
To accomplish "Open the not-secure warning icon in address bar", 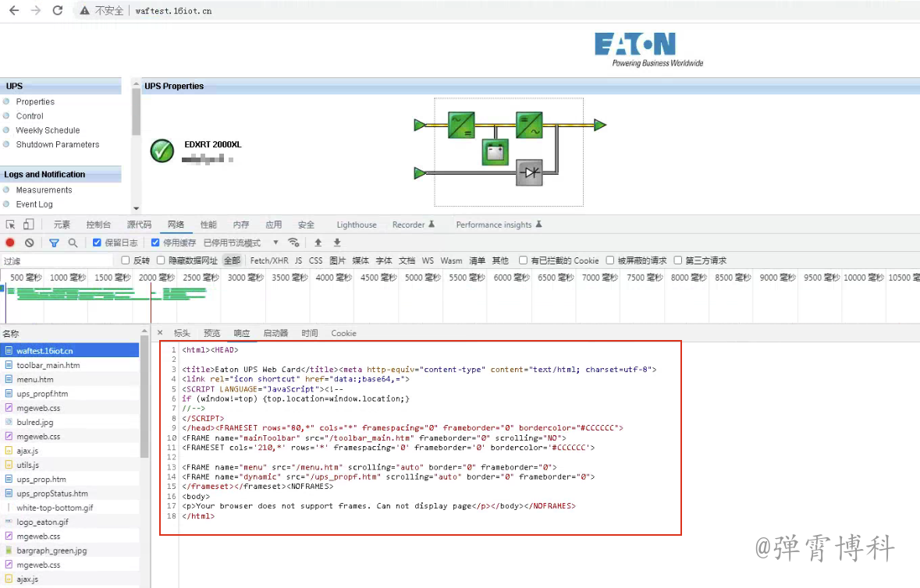I will pyautogui.click(x=85, y=11).
